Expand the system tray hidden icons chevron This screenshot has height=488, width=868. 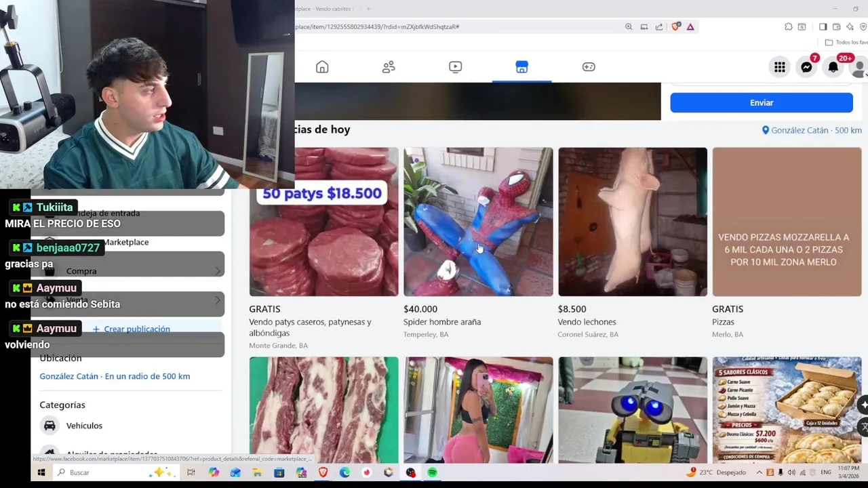[759, 472]
